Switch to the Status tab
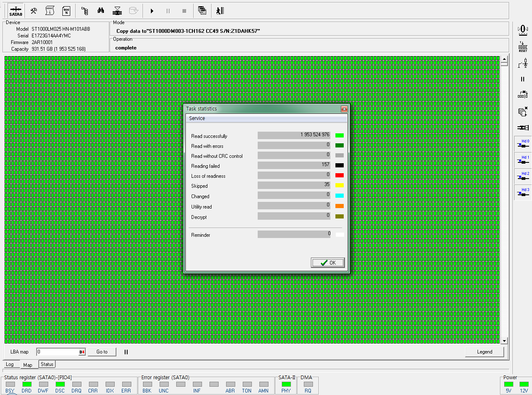Image resolution: width=532 pixels, height=395 pixels. point(47,364)
